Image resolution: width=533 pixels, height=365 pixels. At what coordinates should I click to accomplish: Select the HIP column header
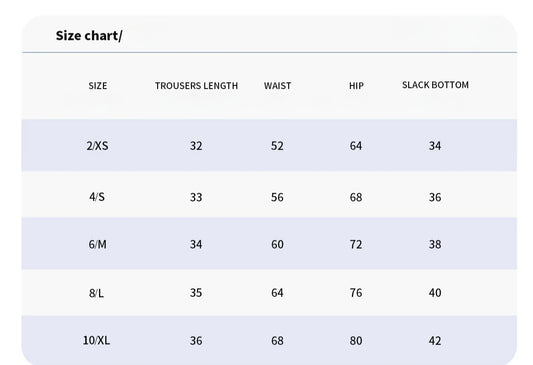point(356,86)
